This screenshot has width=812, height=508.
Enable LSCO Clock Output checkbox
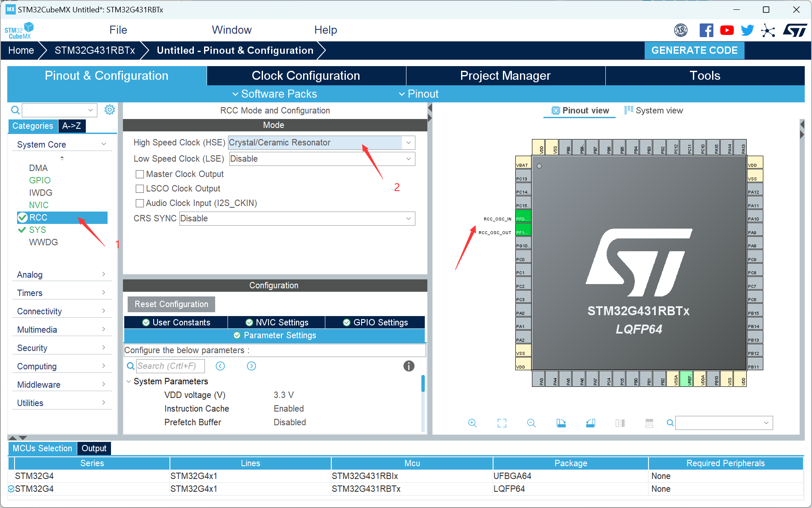tap(140, 189)
